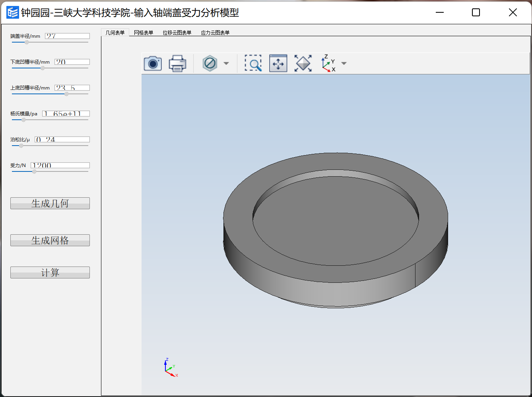Click the 生成网格 button
532x397 pixels.
[x=50, y=240]
